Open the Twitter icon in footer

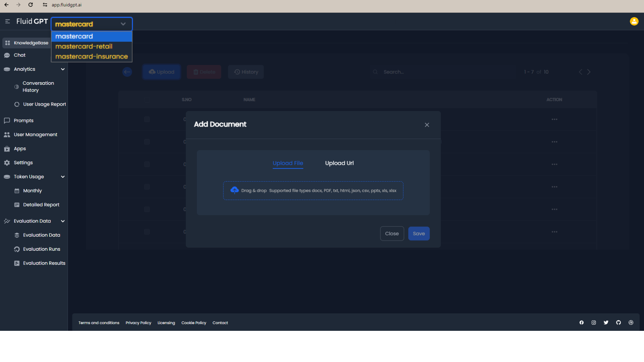(606, 322)
